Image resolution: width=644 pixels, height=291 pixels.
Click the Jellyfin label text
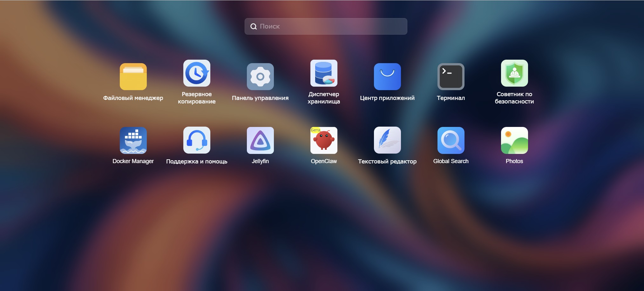(x=260, y=161)
